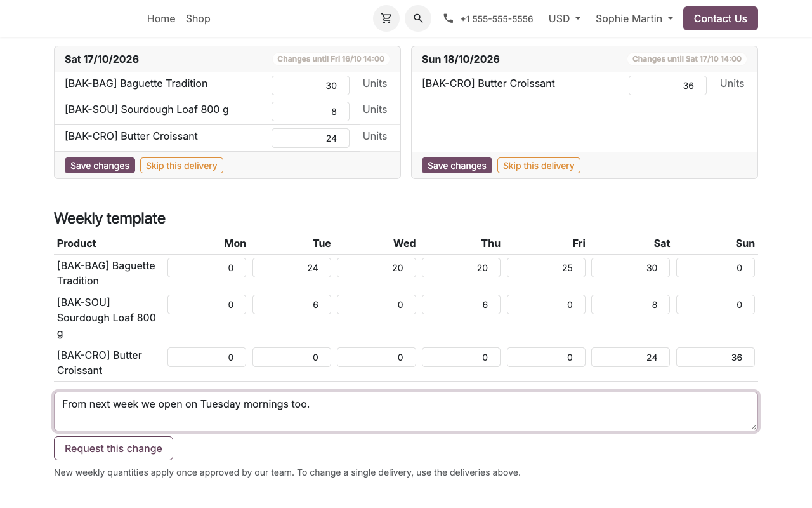Call the +1 555-555-5556 phone link
Viewport: 812px width, 508px height.
pyautogui.click(x=497, y=19)
